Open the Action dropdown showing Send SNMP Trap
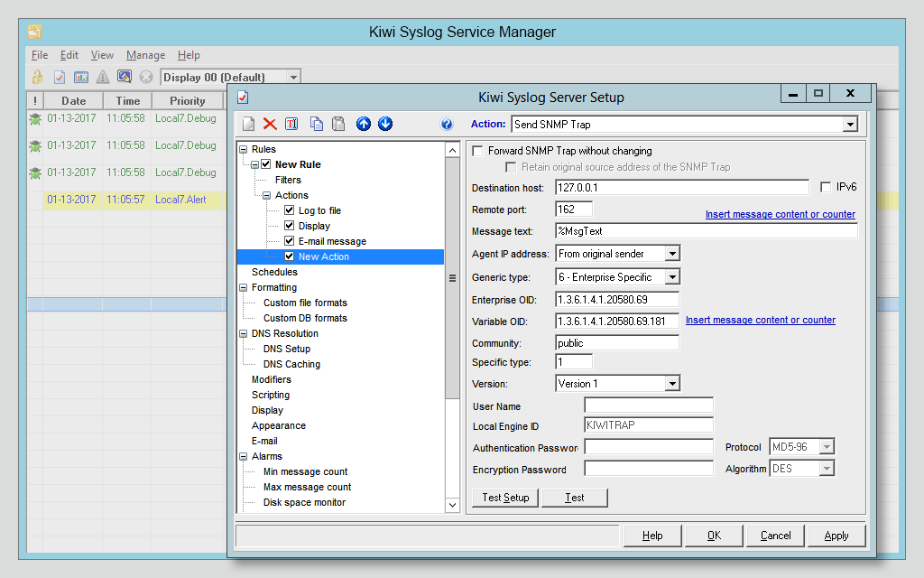Image resolution: width=924 pixels, height=578 pixels. tap(849, 124)
